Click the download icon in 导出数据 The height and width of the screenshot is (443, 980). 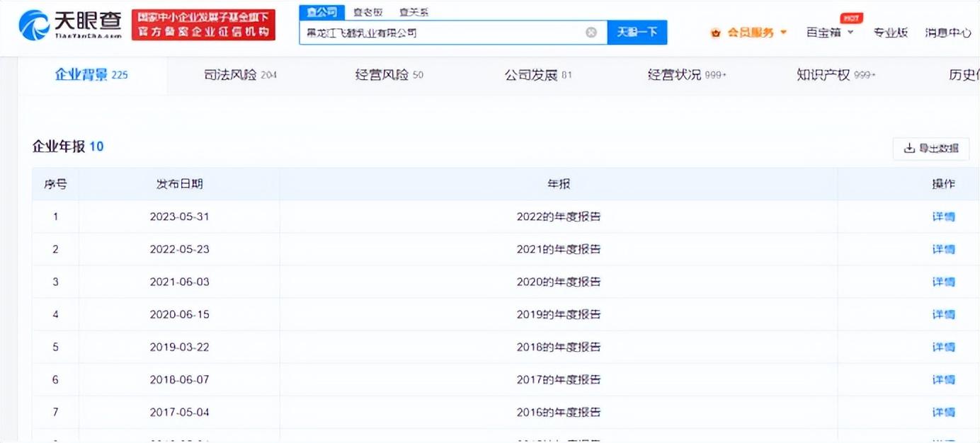click(x=909, y=149)
